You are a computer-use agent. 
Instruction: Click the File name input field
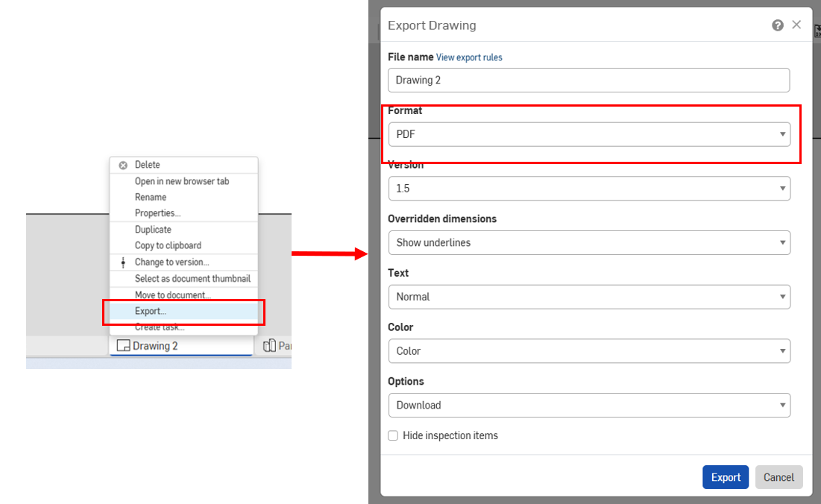click(588, 81)
